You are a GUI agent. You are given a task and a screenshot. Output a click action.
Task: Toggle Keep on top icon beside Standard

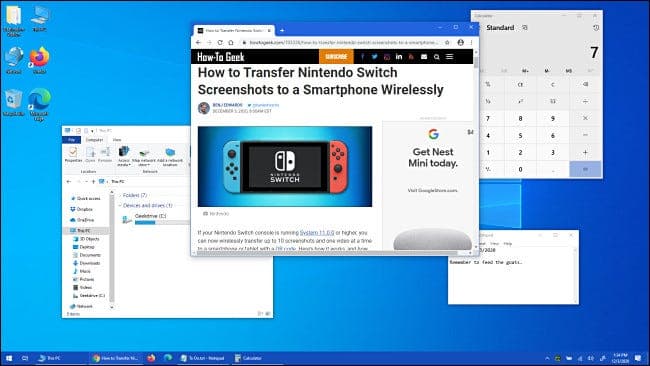click(525, 27)
